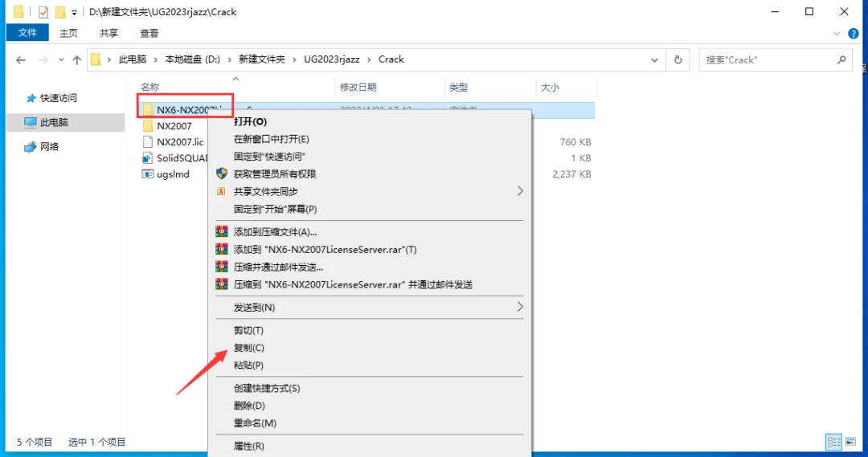Screen dimensions: 868x457
Task: Click 此电脑 in the address breadcrumb
Action: (x=133, y=59)
